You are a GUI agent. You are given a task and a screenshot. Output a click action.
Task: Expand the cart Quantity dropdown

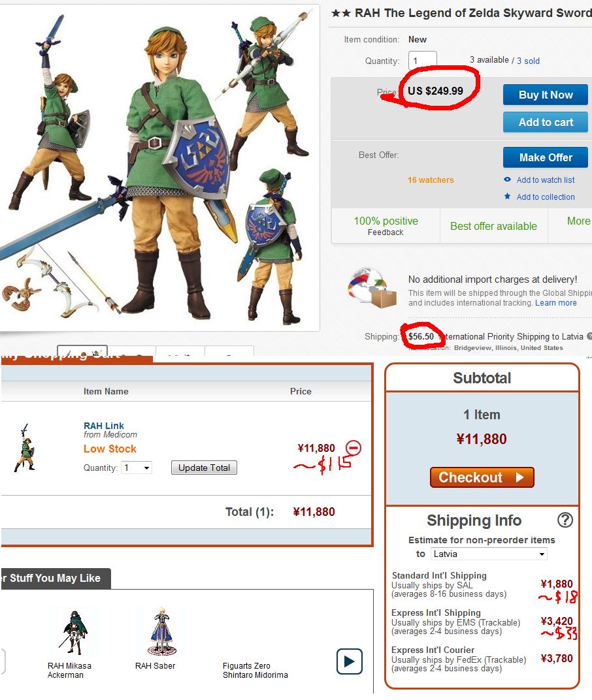137,468
